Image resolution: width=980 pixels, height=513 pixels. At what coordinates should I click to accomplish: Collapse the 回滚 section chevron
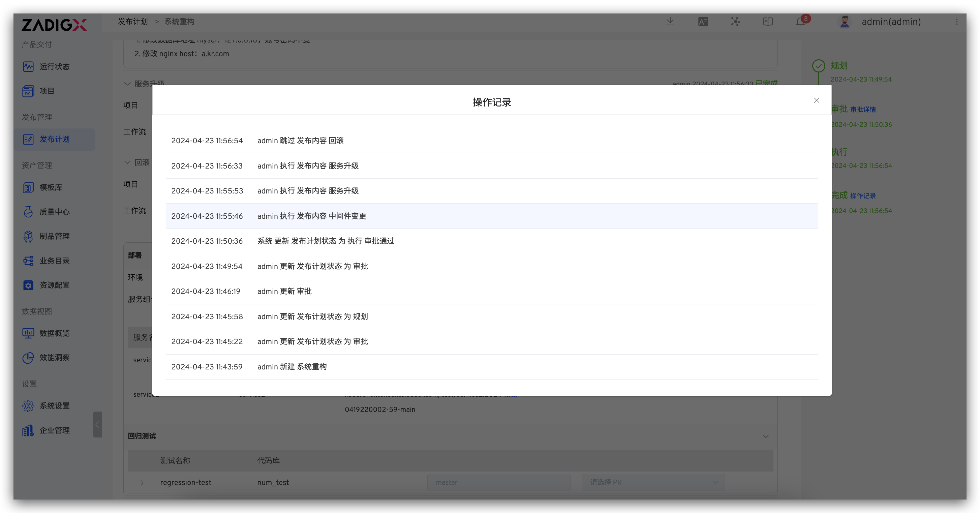pyautogui.click(x=127, y=162)
